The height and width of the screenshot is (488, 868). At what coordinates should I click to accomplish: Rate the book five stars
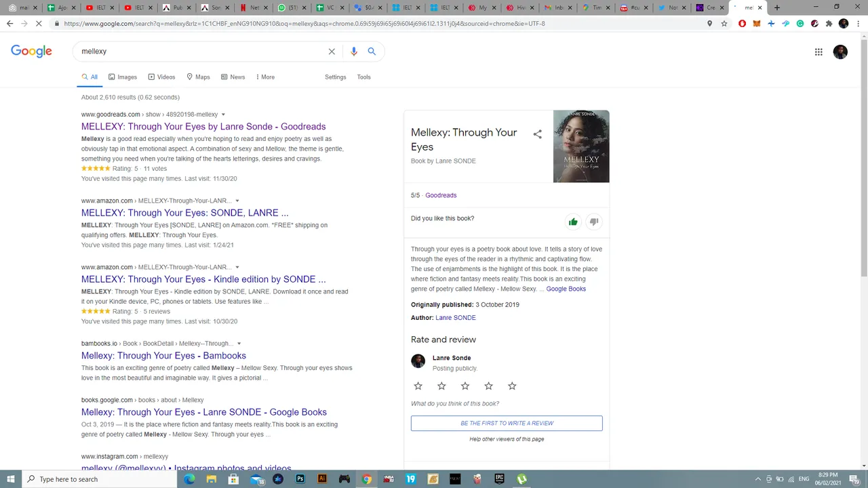tap(512, 386)
